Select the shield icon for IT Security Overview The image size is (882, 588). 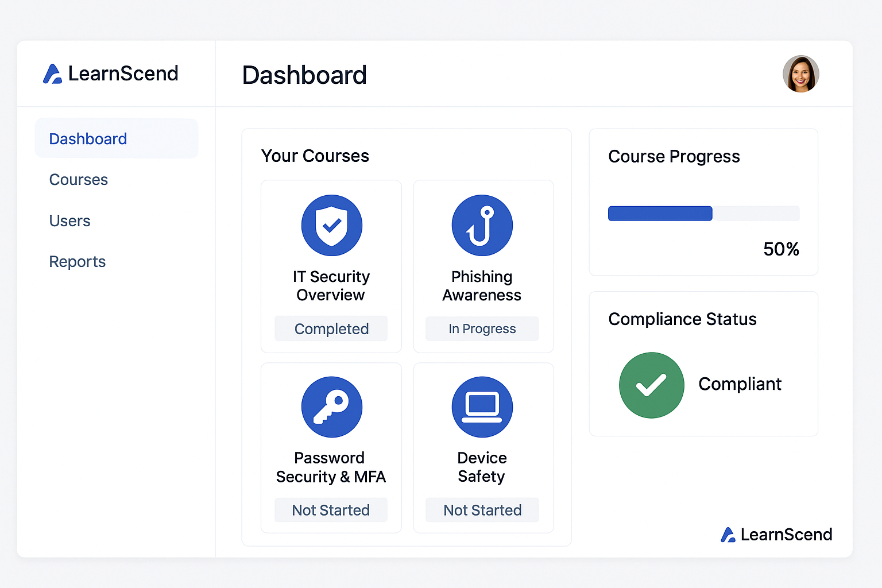(x=331, y=225)
